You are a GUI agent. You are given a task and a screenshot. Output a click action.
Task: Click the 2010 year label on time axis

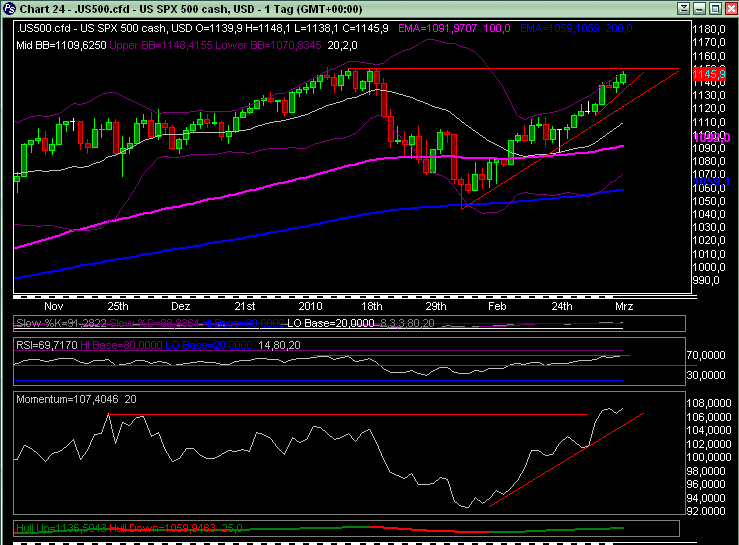coord(310,306)
